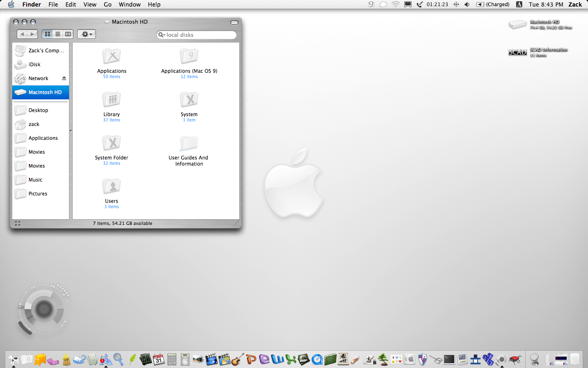Open the clock Tue 8:43 PM menu
The width and height of the screenshot is (588, 368).
click(x=546, y=4)
